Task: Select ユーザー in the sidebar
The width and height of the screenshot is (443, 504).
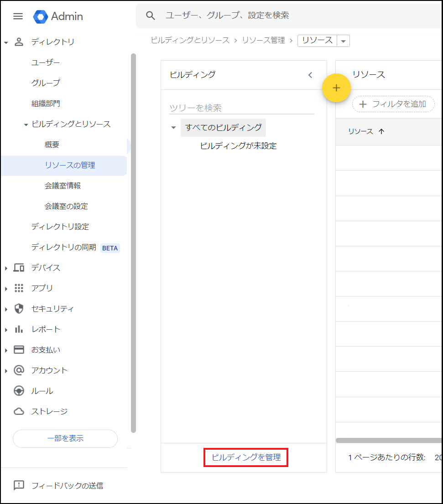Action: click(x=46, y=62)
